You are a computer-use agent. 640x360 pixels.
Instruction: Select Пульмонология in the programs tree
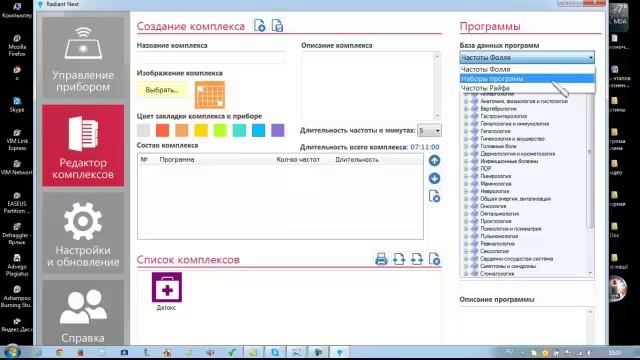click(499, 236)
